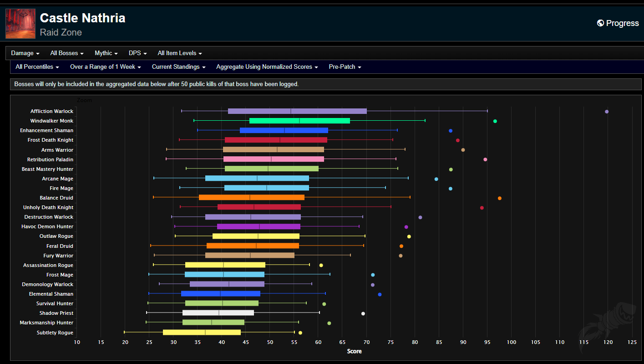Click the Castle Nathria page title
Viewport: 644px width, 364px height.
tap(82, 18)
